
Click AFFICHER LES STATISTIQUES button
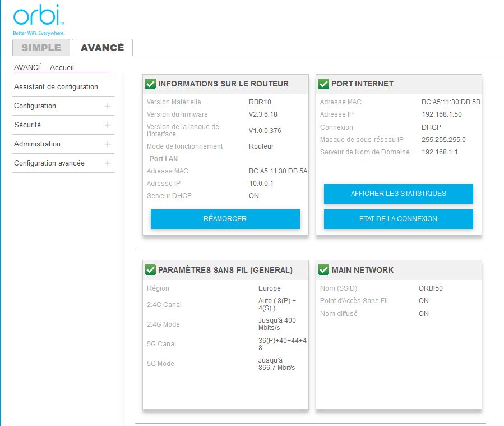[x=398, y=194]
